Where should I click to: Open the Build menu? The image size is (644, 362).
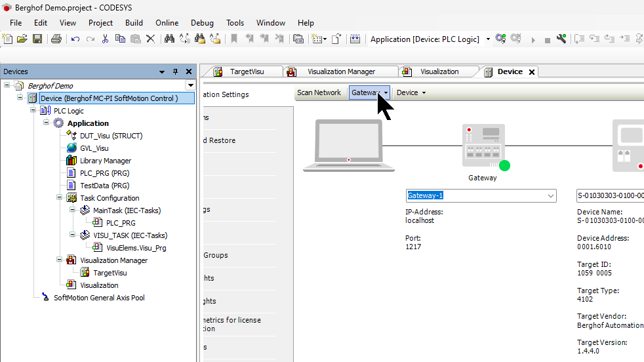click(x=134, y=23)
